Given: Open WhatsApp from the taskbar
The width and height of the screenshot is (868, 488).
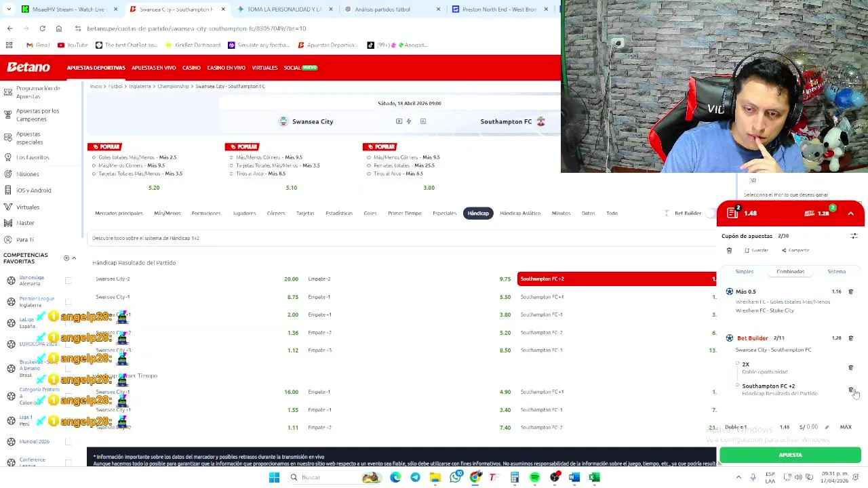Looking at the screenshot, I should tap(456, 477).
